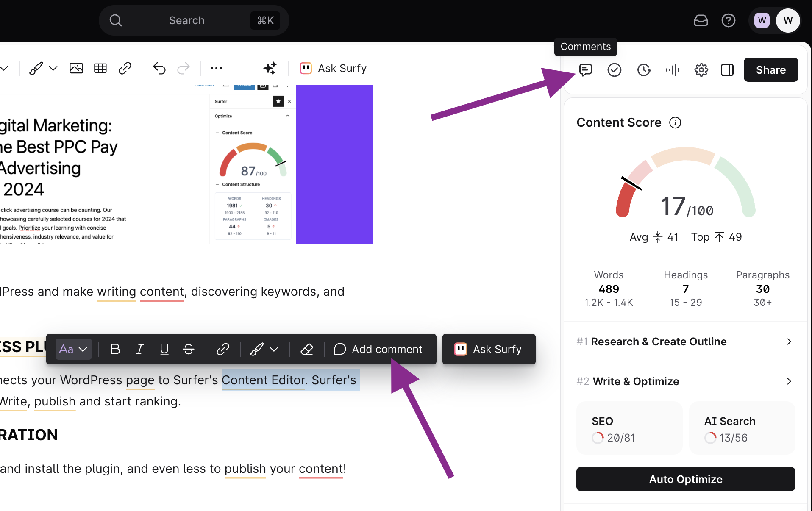This screenshot has height=511, width=812.
Task: Click the Headings count 7 stat
Action: (x=686, y=289)
